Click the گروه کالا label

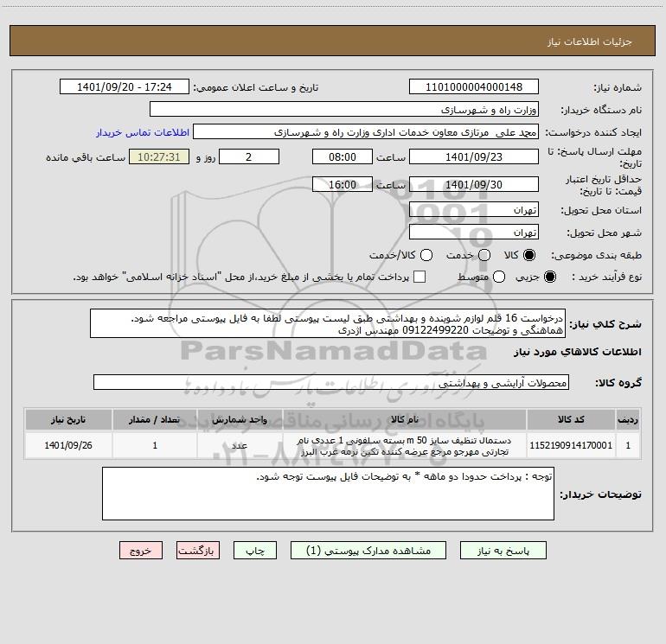pos(618,382)
